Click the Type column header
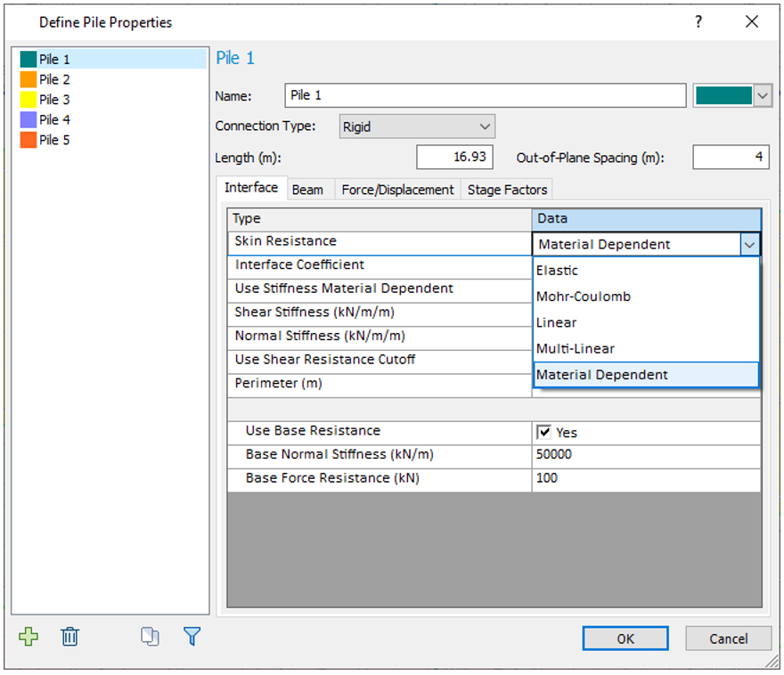This screenshot has height=675, width=784. (x=380, y=219)
